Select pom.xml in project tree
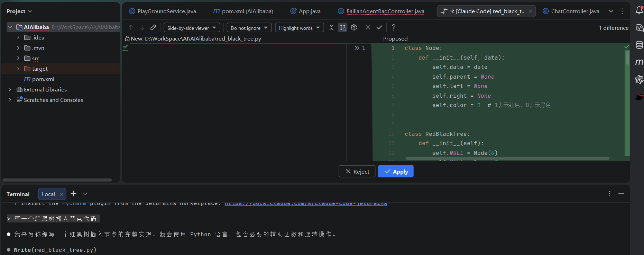This screenshot has height=255, width=644. [x=43, y=79]
